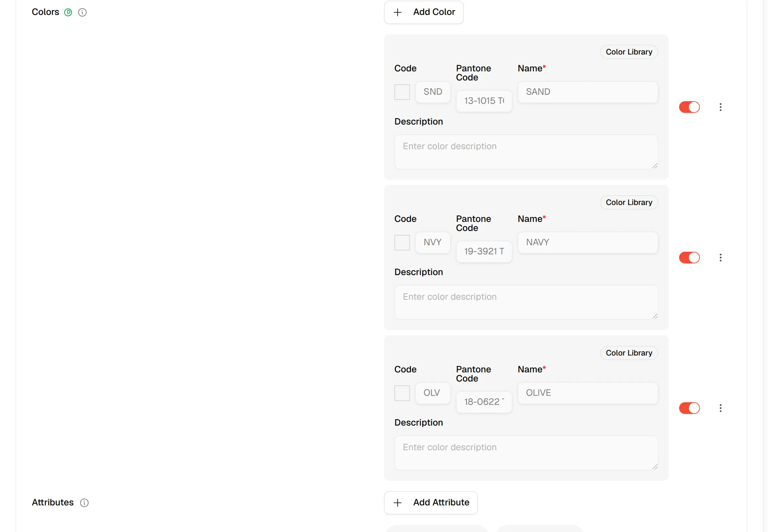Screen dimensions: 768x532
Task: Click the OLV code input field
Action: (433, 393)
